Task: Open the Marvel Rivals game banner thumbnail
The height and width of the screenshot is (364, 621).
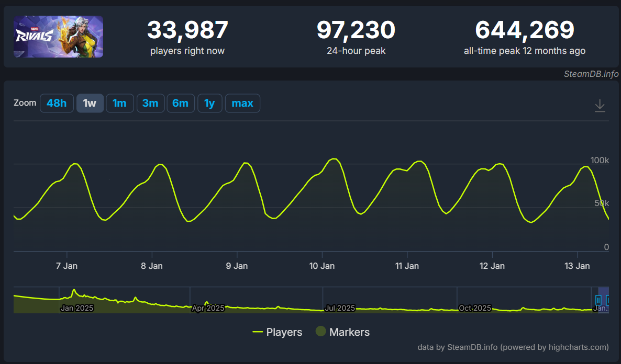Action: tap(58, 37)
